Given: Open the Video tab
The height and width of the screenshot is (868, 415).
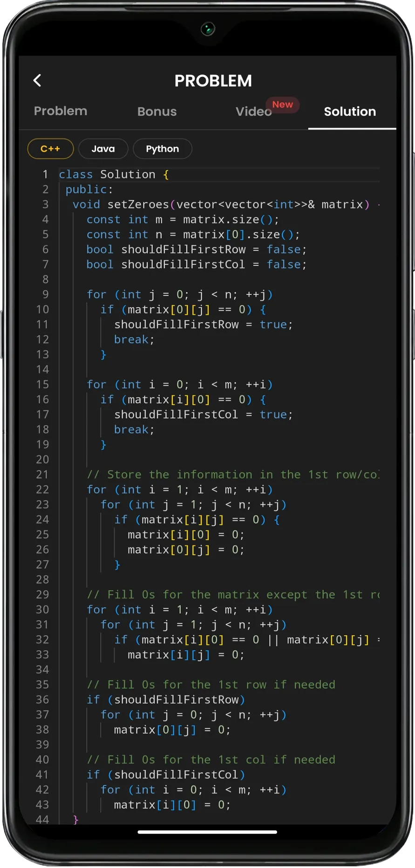Looking at the screenshot, I should 253,111.
